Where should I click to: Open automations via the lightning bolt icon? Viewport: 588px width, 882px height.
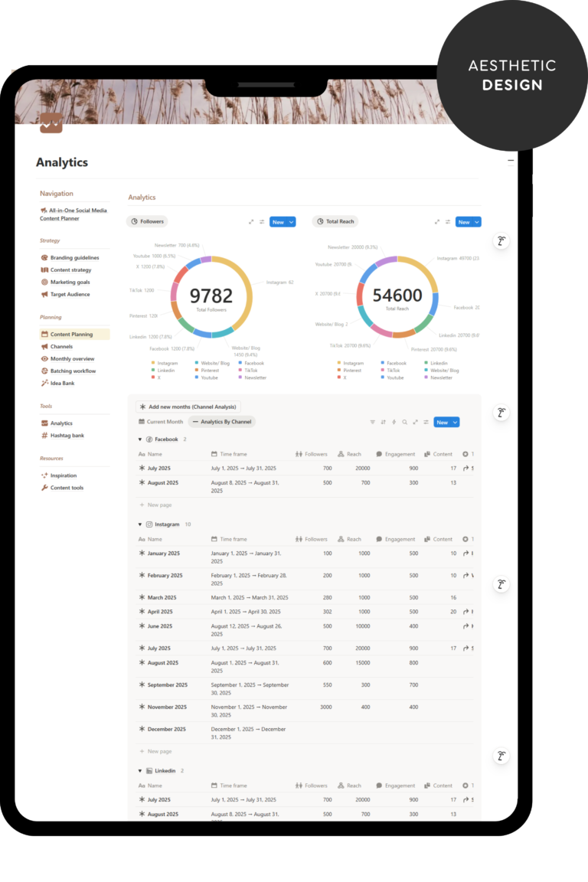[x=394, y=422]
